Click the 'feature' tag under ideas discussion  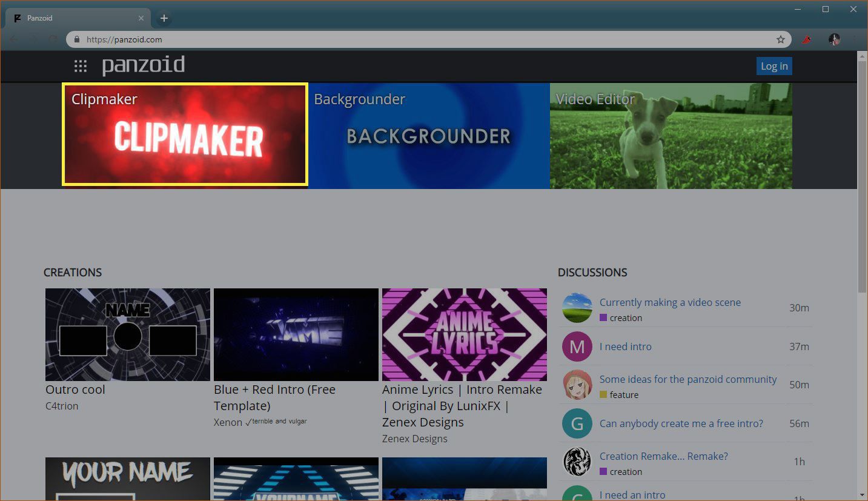[x=619, y=395]
